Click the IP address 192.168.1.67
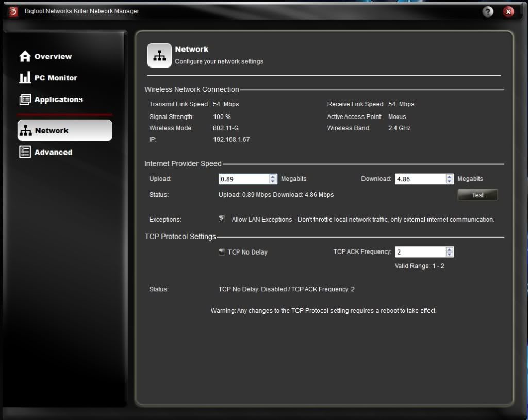Viewport: 528px width, 420px height. click(x=232, y=139)
